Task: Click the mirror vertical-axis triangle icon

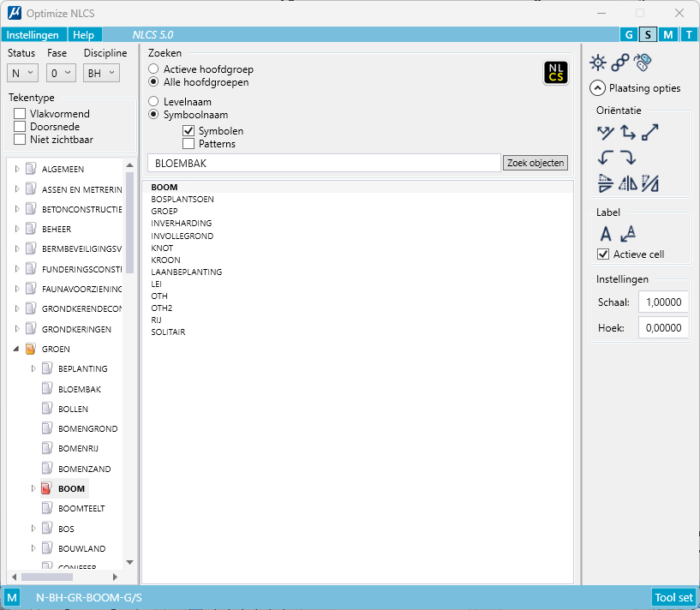Action: [x=628, y=183]
